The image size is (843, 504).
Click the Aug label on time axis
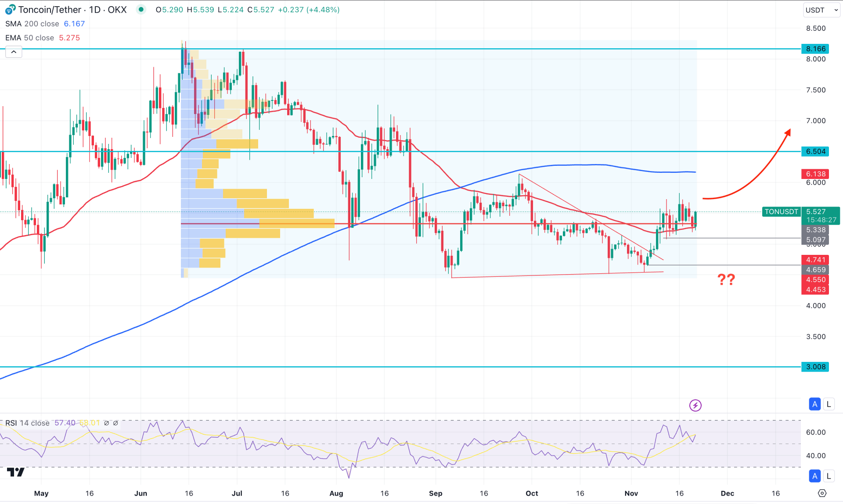pos(336,493)
